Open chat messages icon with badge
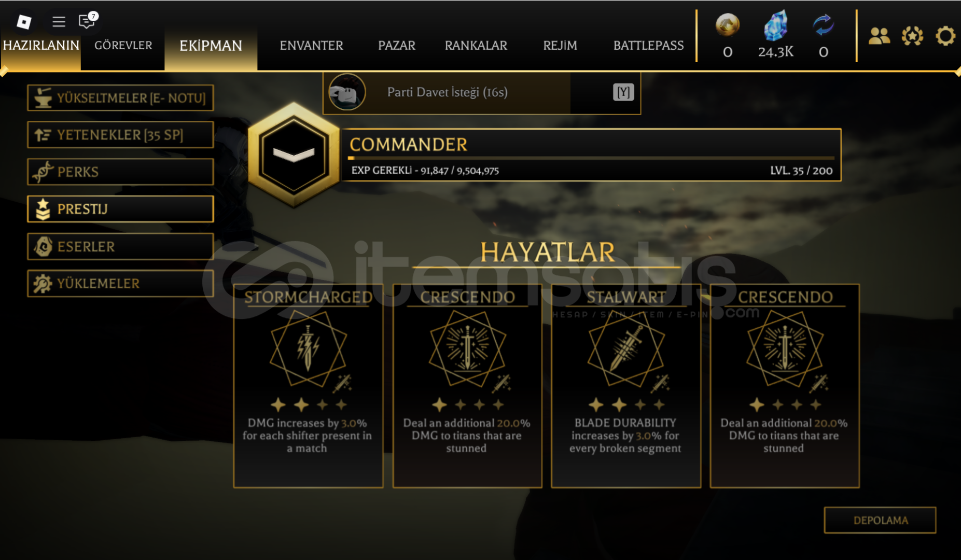The image size is (961, 560). (x=87, y=20)
